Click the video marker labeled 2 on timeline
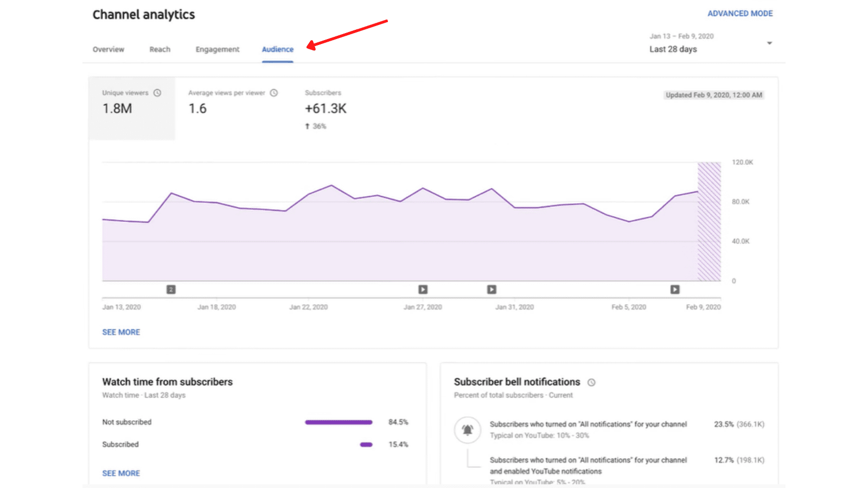 tap(171, 290)
